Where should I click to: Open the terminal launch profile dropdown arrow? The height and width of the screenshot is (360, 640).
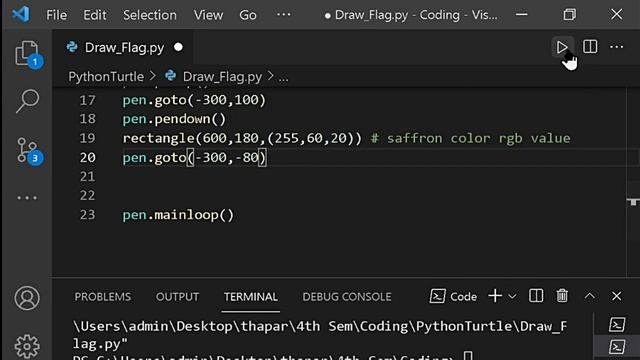tap(512, 297)
